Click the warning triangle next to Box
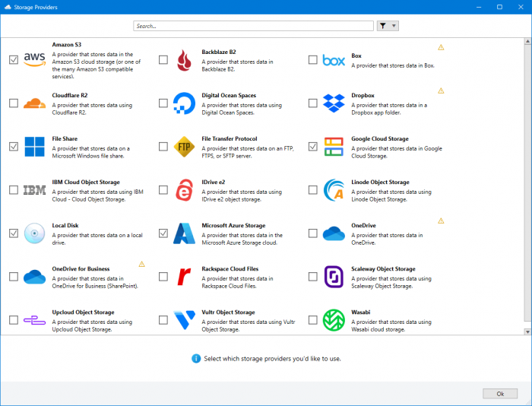The image size is (532, 406). tap(441, 47)
